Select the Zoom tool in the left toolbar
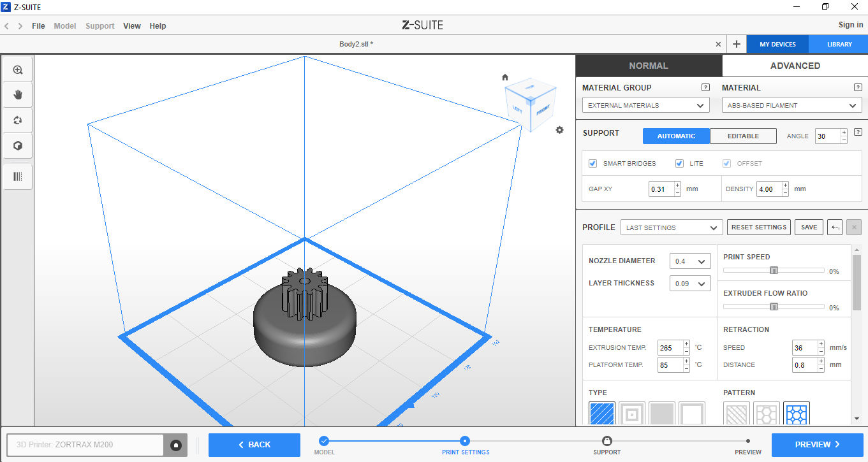The width and height of the screenshot is (868, 462). click(18, 70)
